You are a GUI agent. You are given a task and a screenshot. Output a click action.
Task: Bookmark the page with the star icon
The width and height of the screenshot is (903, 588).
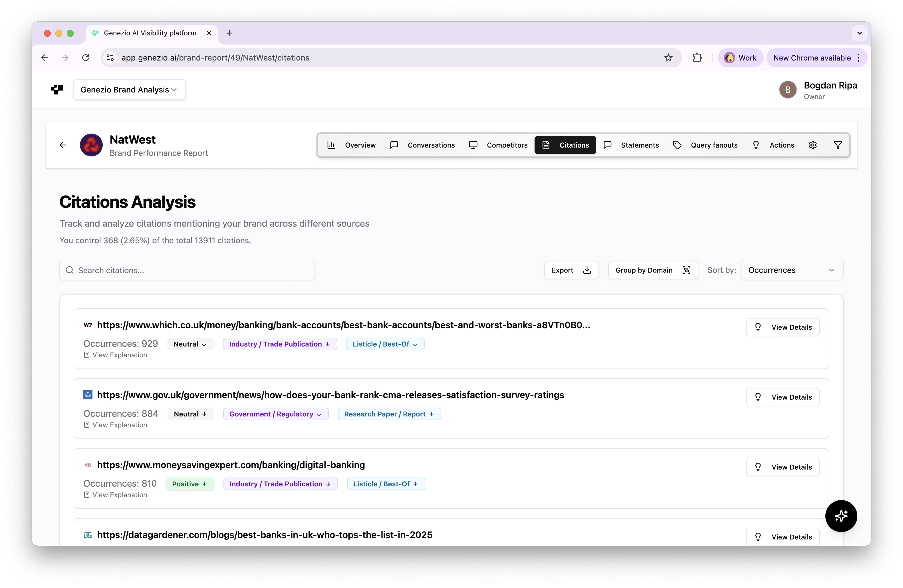point(668,58)
